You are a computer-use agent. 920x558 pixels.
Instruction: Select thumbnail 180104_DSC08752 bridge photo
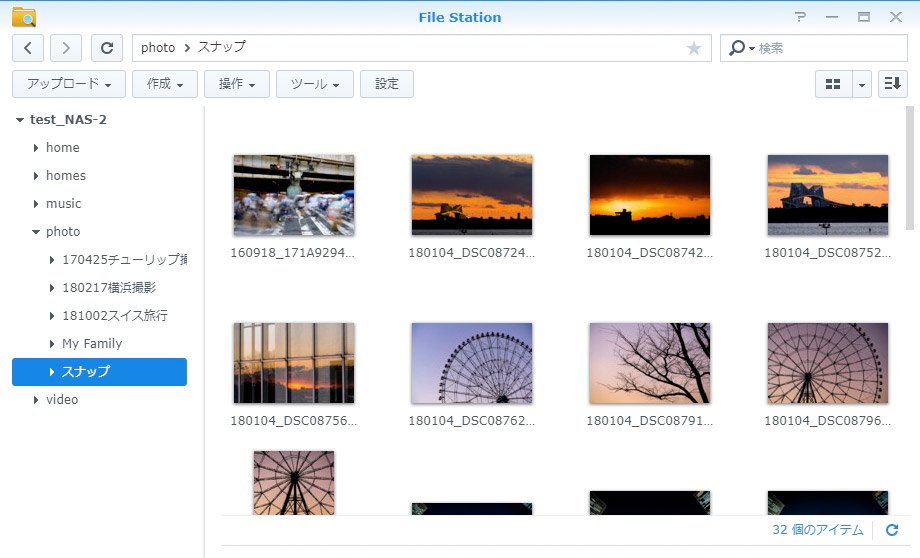[828, 195]
